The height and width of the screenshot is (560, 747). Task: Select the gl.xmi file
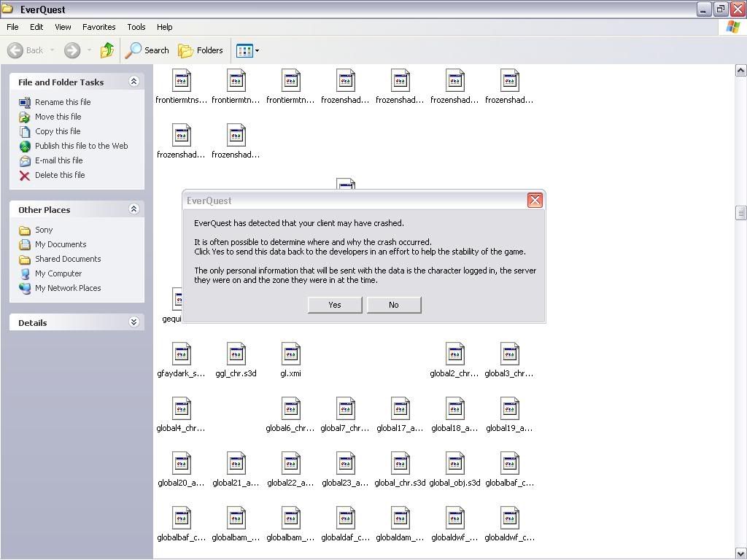coord(290,360)
